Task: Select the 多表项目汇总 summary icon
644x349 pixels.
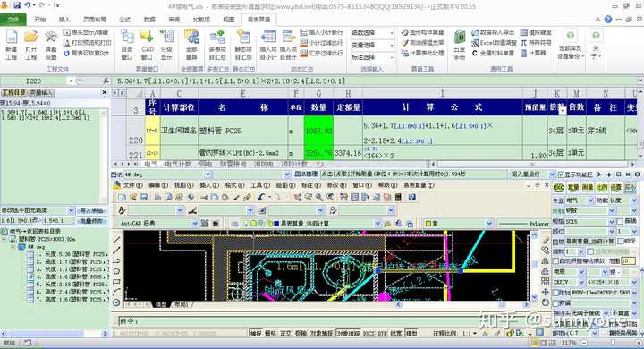Action: (x=217, y=45)
